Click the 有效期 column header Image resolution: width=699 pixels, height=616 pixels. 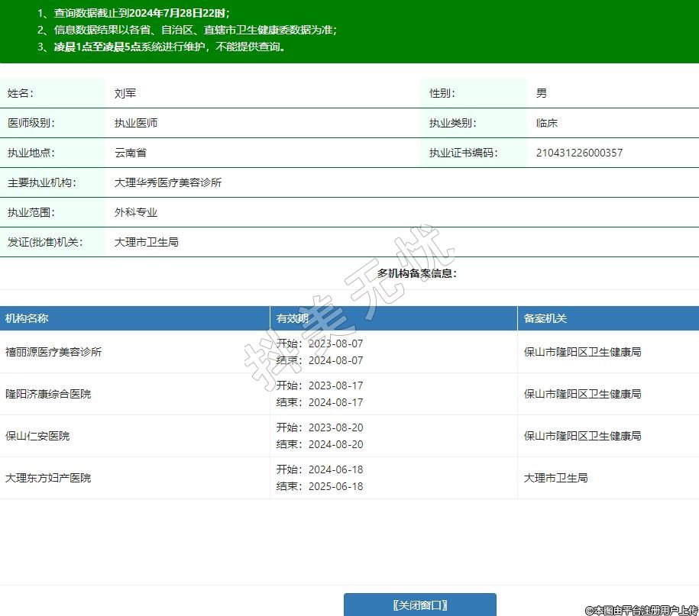pos(293,318)
